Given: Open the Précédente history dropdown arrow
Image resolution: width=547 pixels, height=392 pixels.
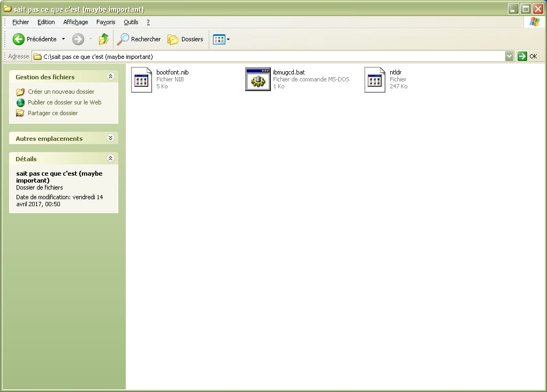Looking at the screenshot, I should 63,39.
